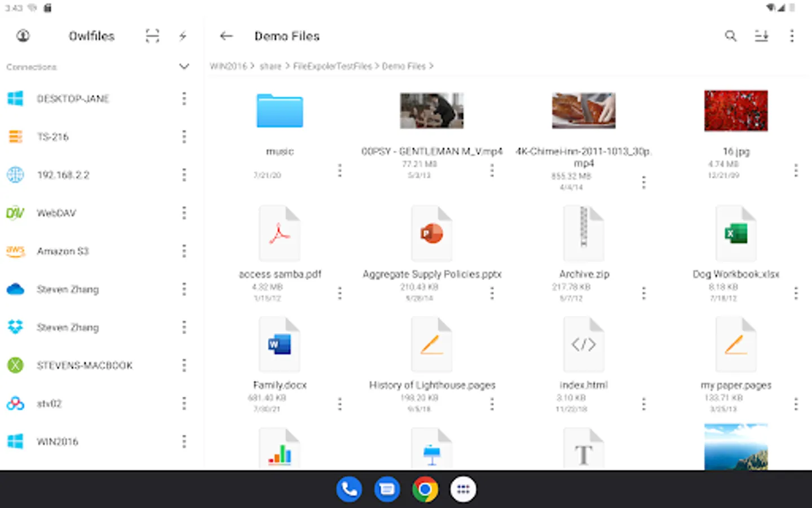Open options for DESKTOP-JANE
Viewport: 812px width, 508px height.
[x=184, y=99]
